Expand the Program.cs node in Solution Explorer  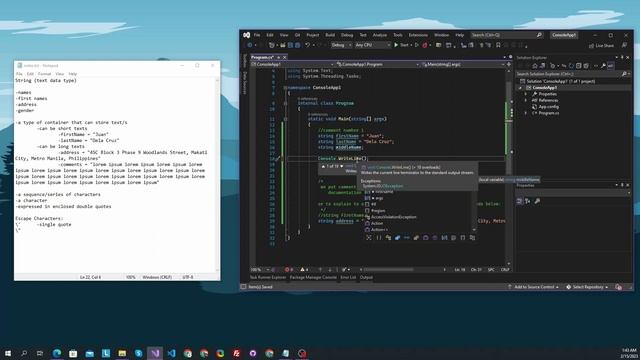click(526, 113)
